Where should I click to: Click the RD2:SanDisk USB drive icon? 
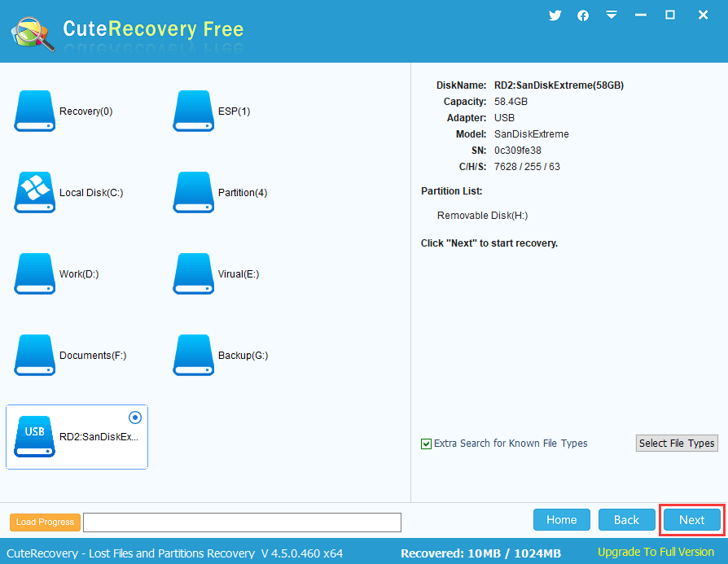click(34, 437)
